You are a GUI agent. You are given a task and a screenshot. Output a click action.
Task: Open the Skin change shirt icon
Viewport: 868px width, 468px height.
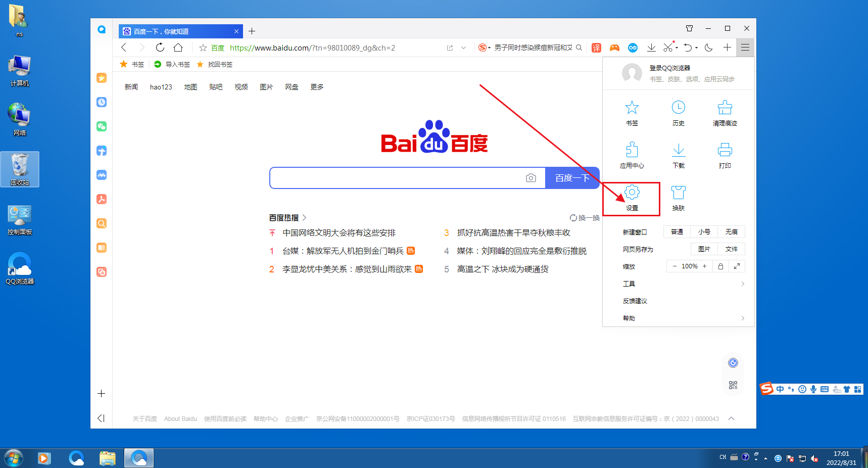pyautogui.click(x=679, y=198)
